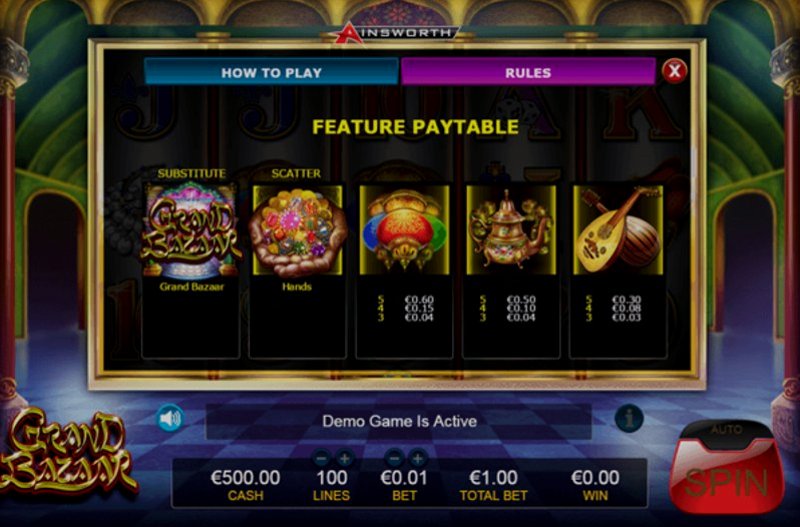
Task: Increase lines with plus button
Action: tap(344, 459)
